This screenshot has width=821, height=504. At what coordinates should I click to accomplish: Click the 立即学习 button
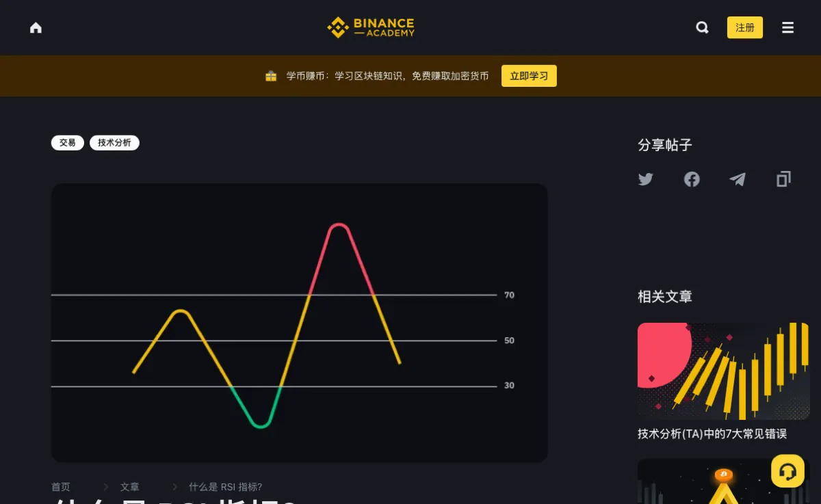tap(529, 76)
